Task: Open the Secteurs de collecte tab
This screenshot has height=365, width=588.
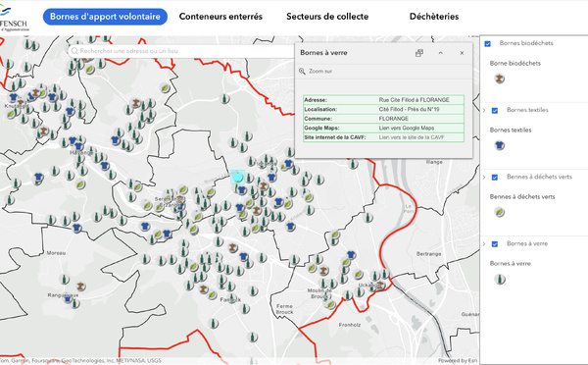Action: tap(327, 17)
